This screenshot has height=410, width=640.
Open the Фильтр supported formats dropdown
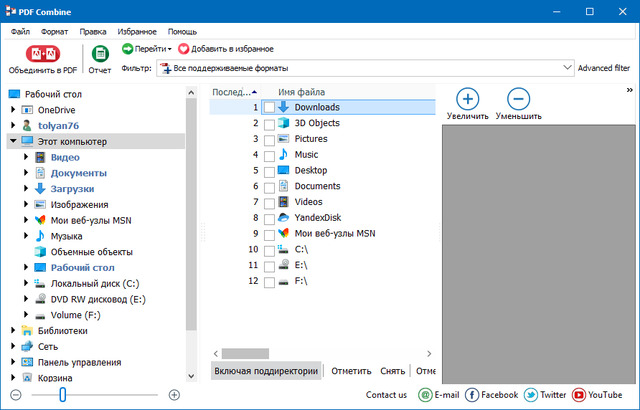(566, 68)
